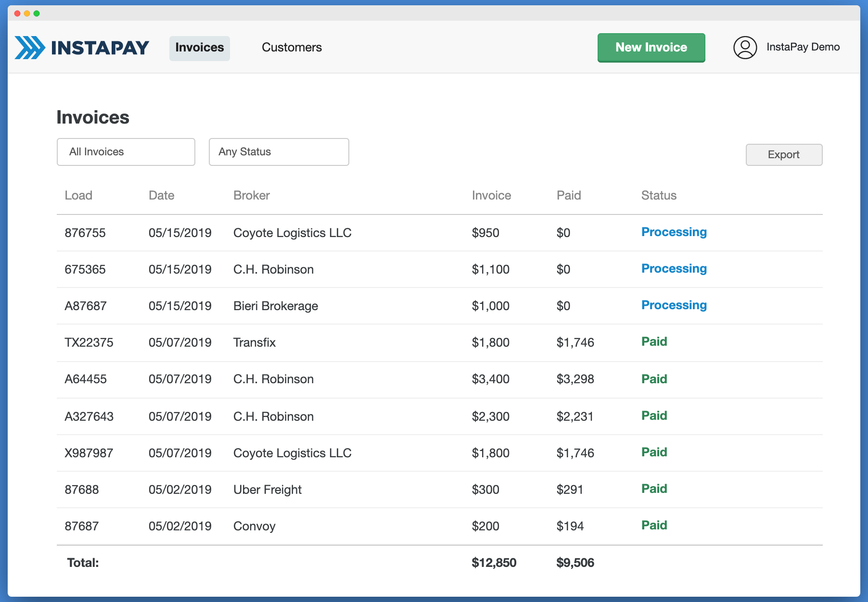Click Processing status for load 876755
868x602 pixels.
pos(674,232)
